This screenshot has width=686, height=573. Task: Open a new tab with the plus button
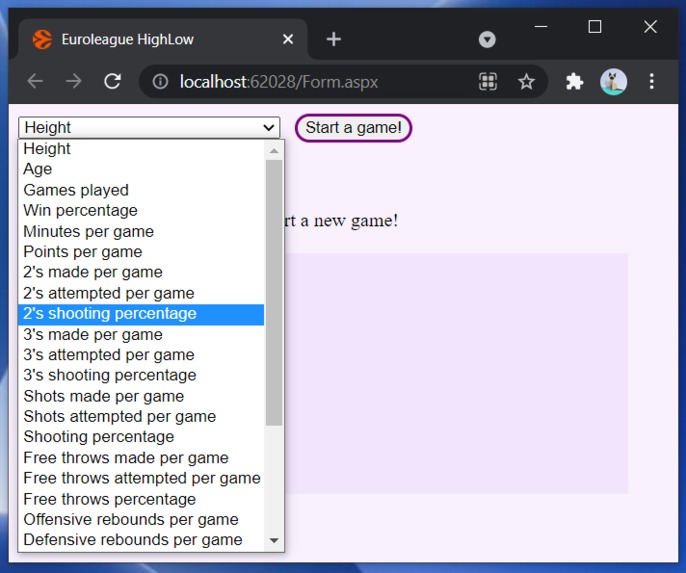pos(333,39)
